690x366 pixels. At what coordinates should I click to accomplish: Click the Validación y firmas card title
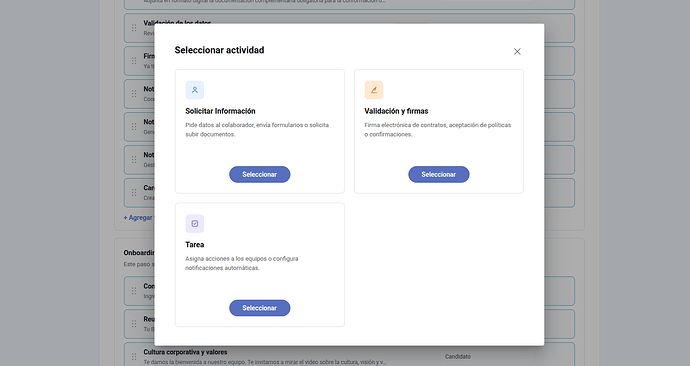coord(396,111)
